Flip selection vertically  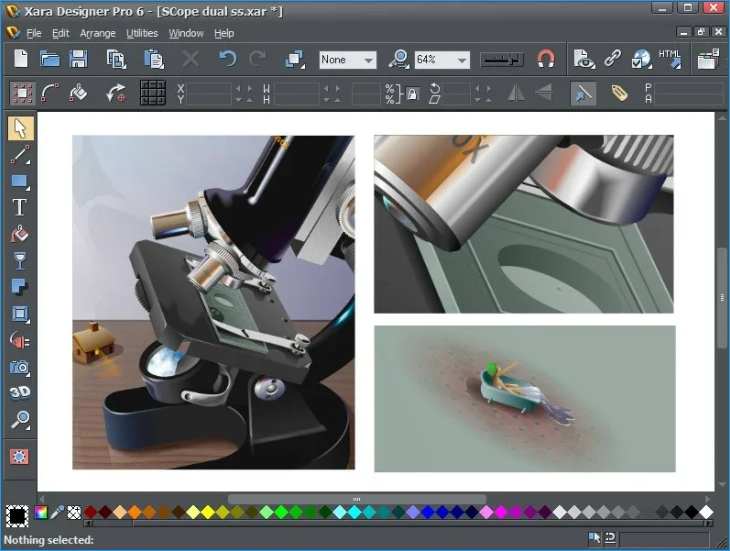pos(543,92)
